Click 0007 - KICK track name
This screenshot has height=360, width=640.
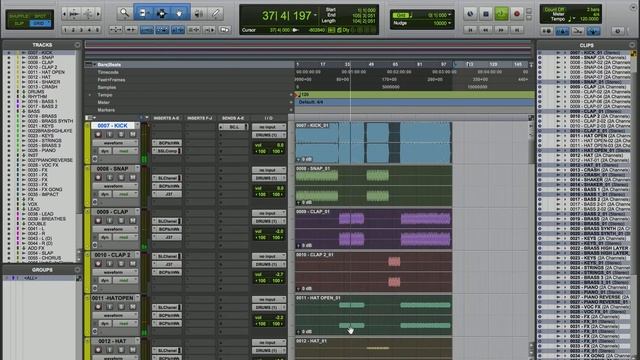[113, 126]
